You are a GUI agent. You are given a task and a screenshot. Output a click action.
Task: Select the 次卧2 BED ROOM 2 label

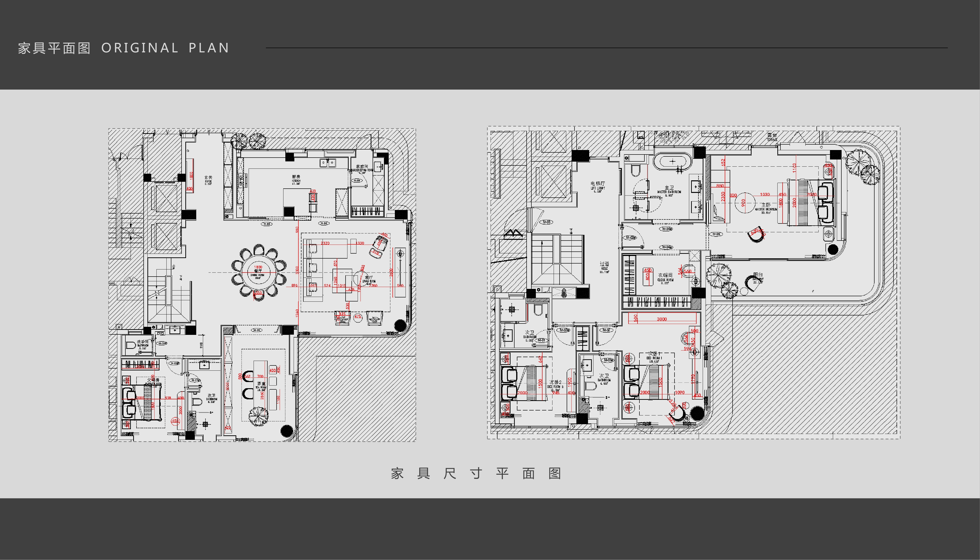tap(555, 386)
